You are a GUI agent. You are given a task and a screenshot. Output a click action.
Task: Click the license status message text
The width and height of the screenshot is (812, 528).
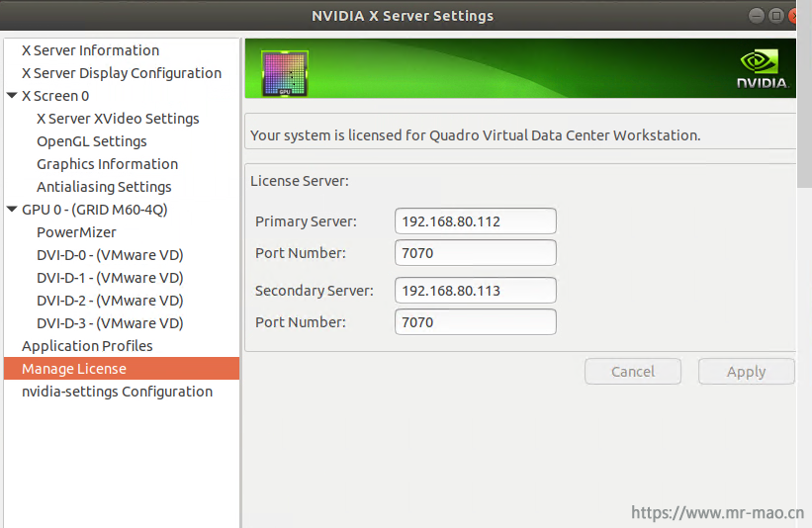click(x=476, y=135)
